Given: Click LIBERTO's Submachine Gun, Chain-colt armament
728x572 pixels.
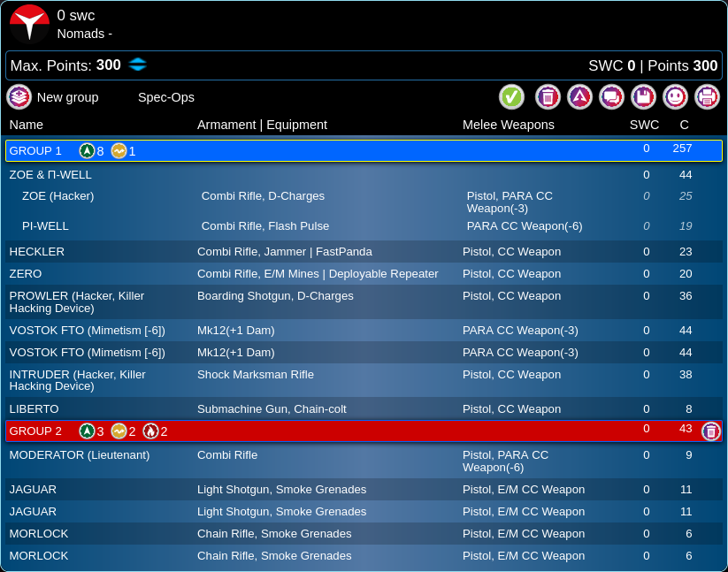Looking at the screenshot, I should pyautogui.click(x=272, y=408).
